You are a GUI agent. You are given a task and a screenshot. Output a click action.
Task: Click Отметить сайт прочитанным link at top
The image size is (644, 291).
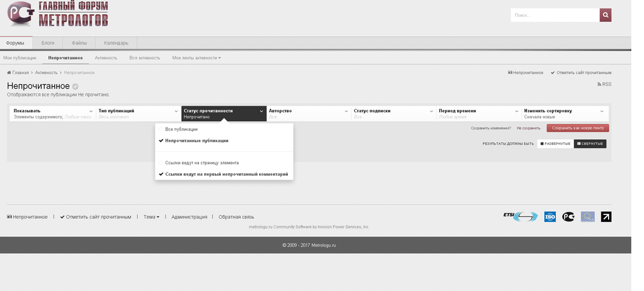point(583,73)
